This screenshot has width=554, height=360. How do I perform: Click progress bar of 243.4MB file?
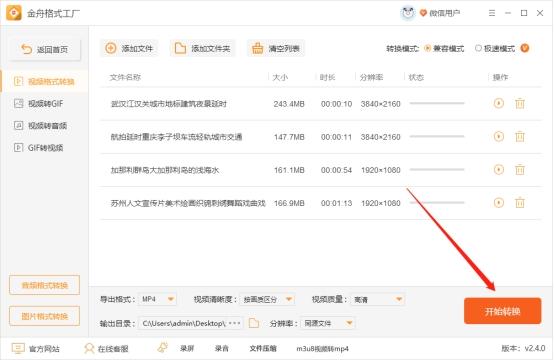click(x=437, y=103)
